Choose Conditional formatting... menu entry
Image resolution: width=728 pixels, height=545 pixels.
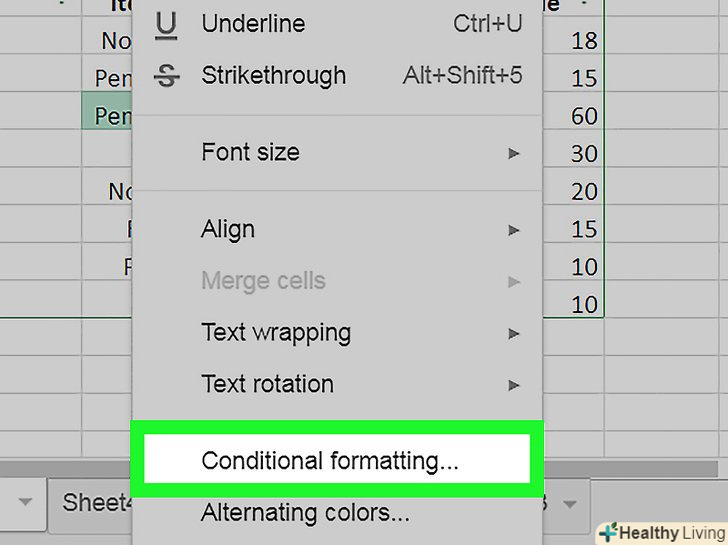pyautogui.click(x=330, y=461)
